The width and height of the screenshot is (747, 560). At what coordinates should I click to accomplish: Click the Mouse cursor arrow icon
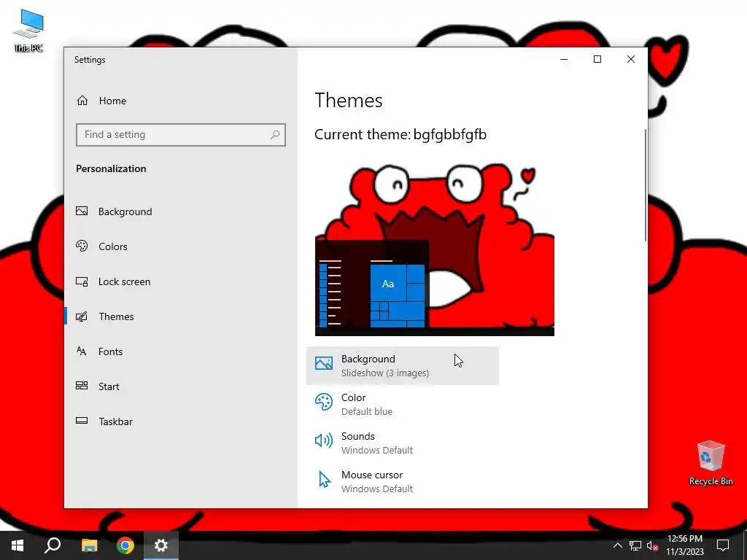point(325,479)
